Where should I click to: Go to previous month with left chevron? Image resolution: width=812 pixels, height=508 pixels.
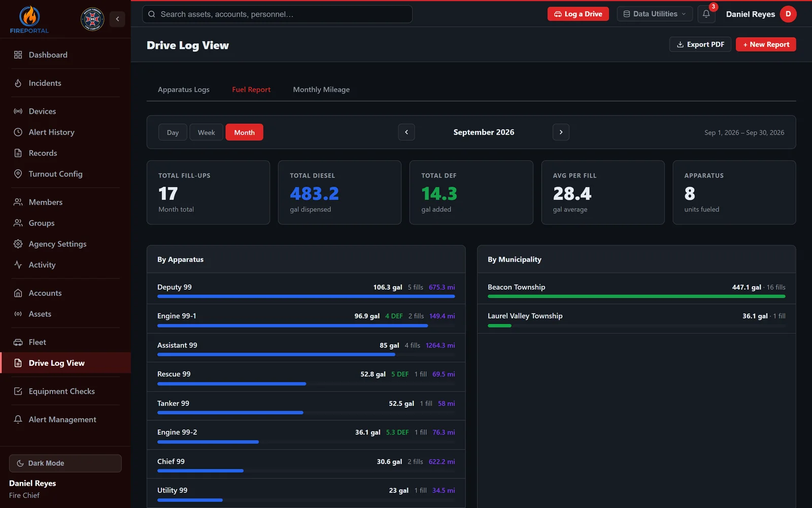coord(407,132)
